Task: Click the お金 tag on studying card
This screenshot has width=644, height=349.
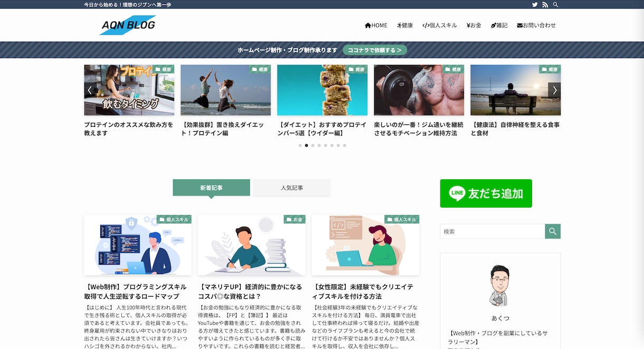Action: [295, 219]
